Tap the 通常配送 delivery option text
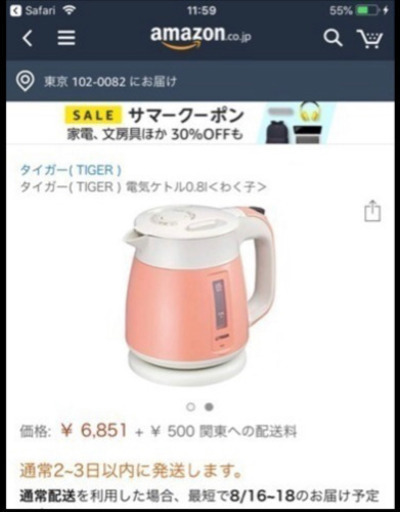The height and width of the screenshot is (512, 400). click(47, 496)
